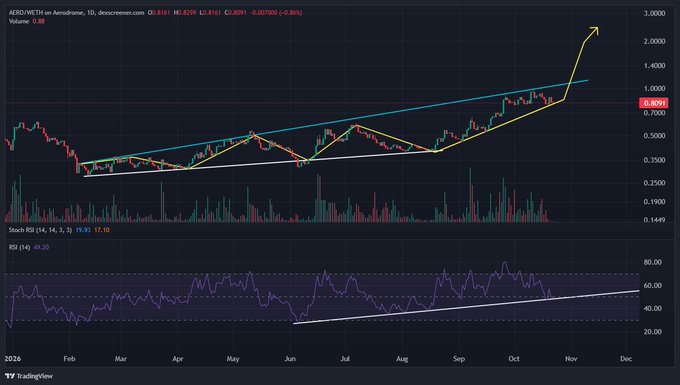Click the Dec label on time axis
The width and height of the screenshot is (680, 385).
tap(626, 359)
